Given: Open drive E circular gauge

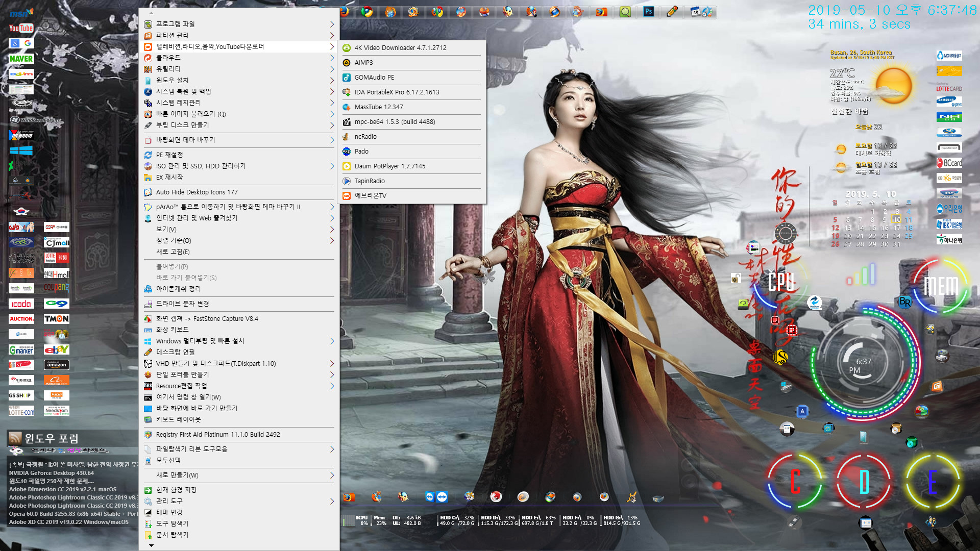Looking at the screenshot, I should click(933, 481).
